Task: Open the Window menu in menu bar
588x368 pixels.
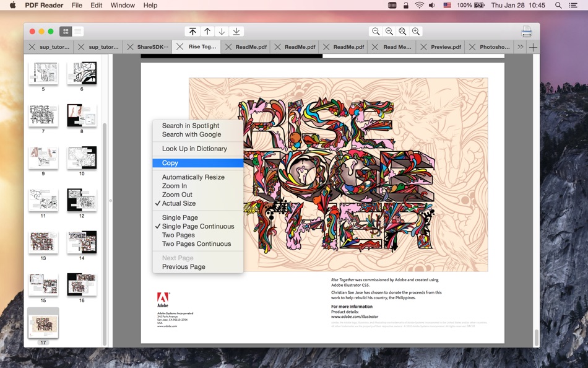Action: [x=123, y=5]
